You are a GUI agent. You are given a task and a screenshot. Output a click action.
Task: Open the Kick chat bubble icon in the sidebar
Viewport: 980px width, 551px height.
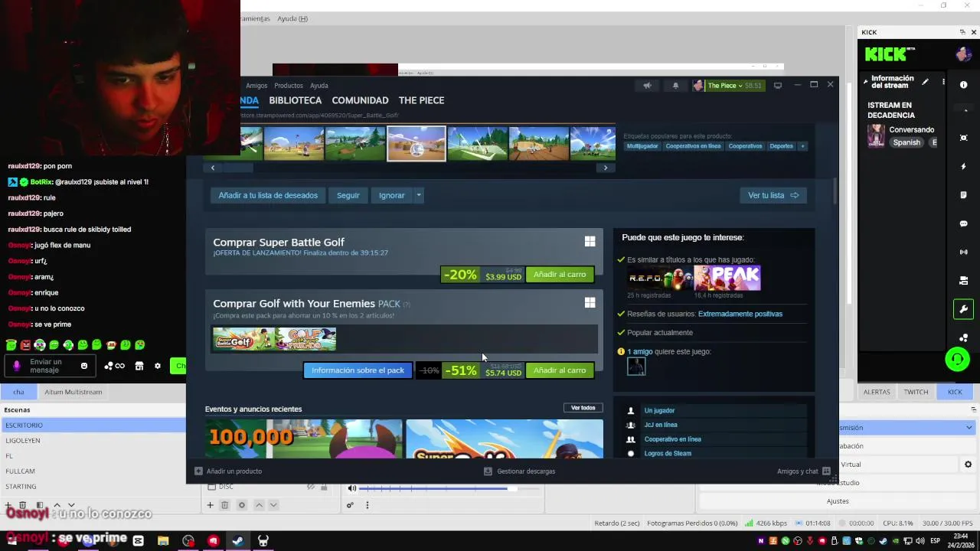pos(963,223)
